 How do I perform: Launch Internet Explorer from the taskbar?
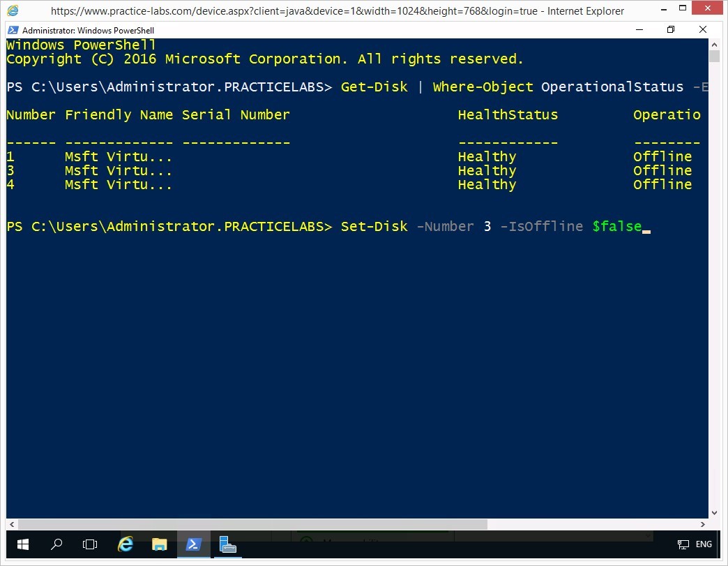(126, 544)
